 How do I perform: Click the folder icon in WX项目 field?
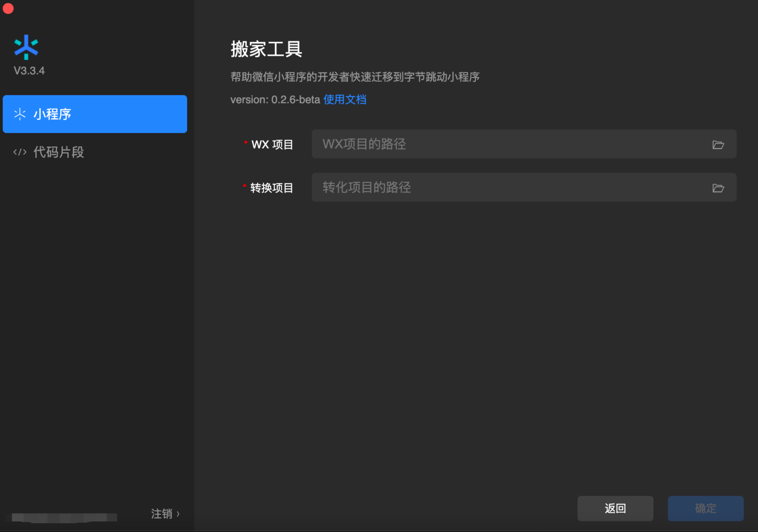(718, 145)
